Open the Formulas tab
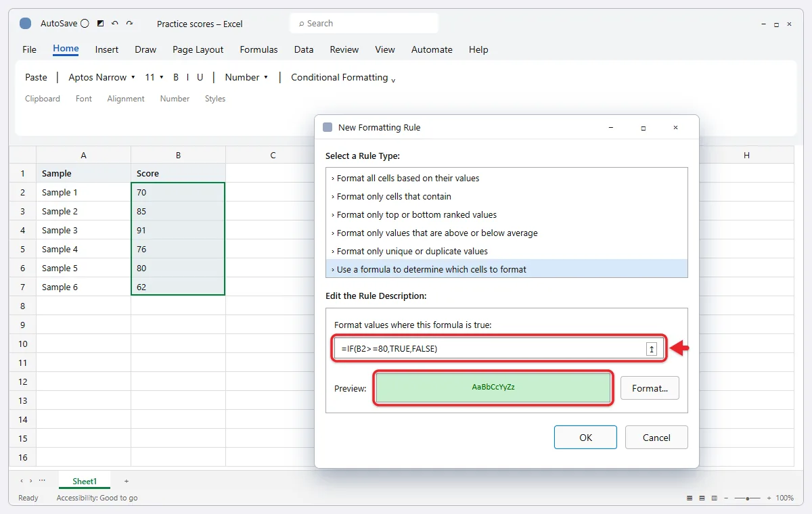This screenshot has height=514, width=812. tap(258, 49)
